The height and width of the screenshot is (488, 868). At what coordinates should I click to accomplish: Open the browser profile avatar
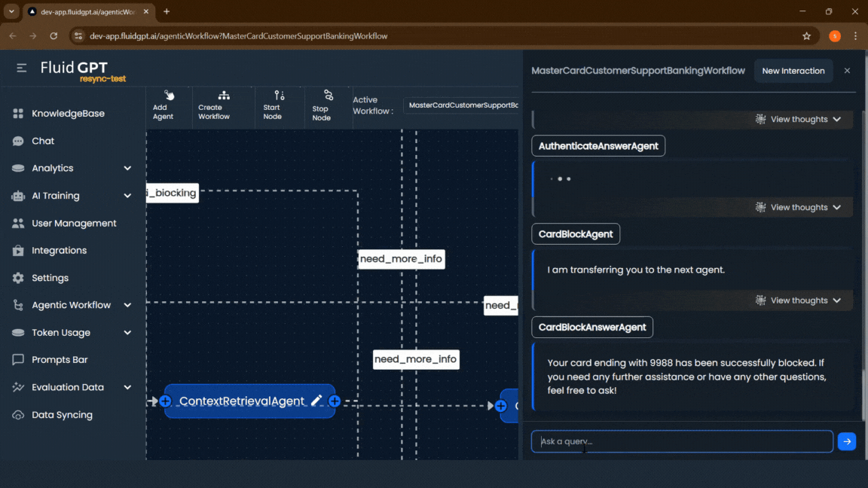click(x=835, y=36)
